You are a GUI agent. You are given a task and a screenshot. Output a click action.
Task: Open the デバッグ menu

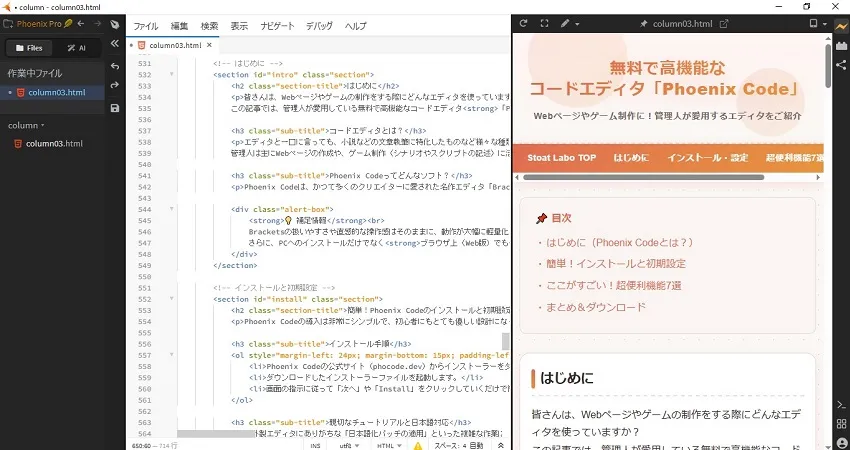319,25
